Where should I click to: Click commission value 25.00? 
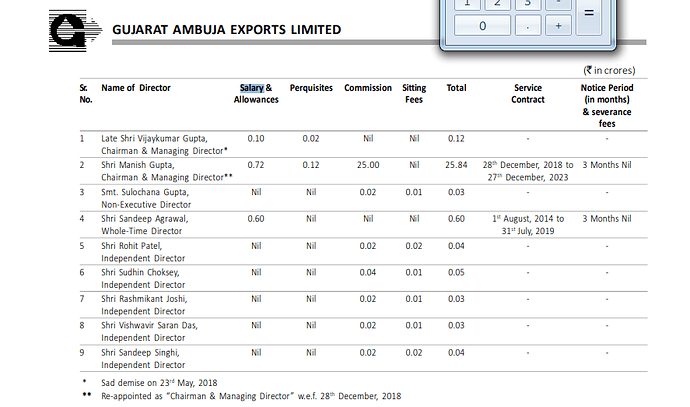point(368,165)
